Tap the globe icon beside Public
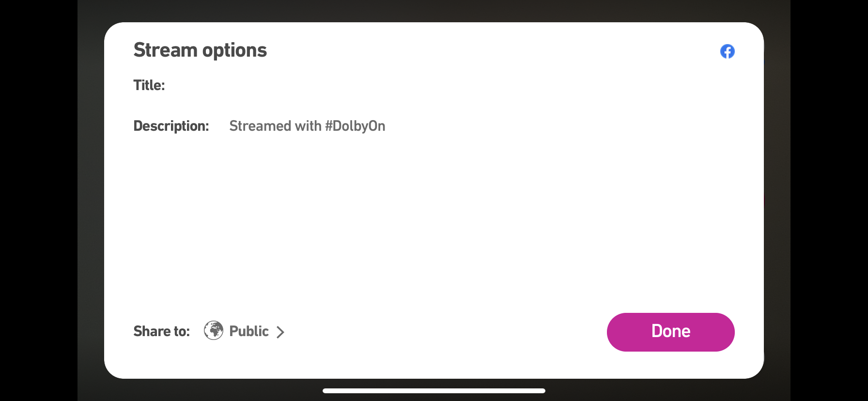This screenshot has width=868, height=401. (x=214, y=331)
